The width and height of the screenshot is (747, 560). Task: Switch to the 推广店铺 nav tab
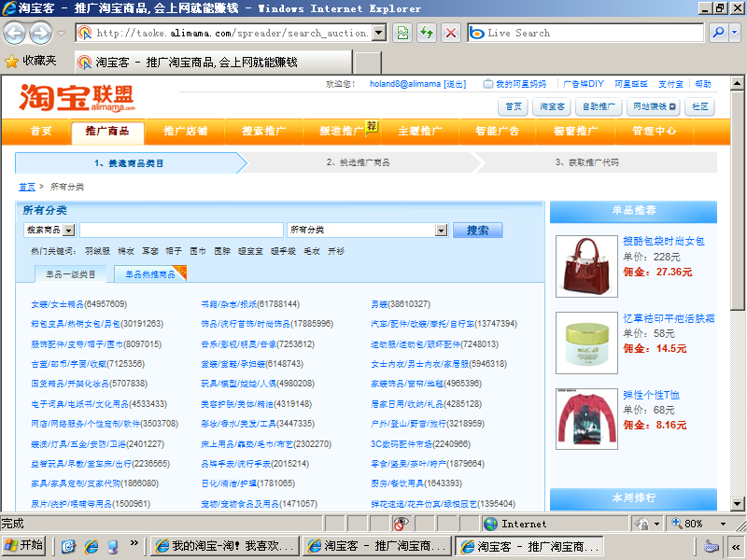[x=185, y=131]
